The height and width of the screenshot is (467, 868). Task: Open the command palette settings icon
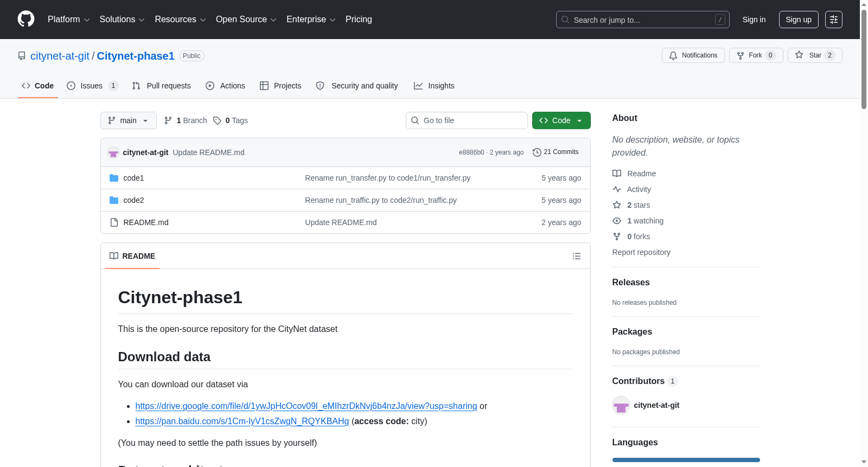[834, 20]
